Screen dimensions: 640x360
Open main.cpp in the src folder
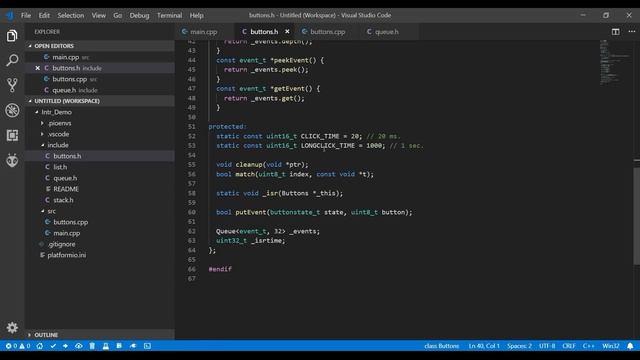pyautogui.click(x=100, y=233)
